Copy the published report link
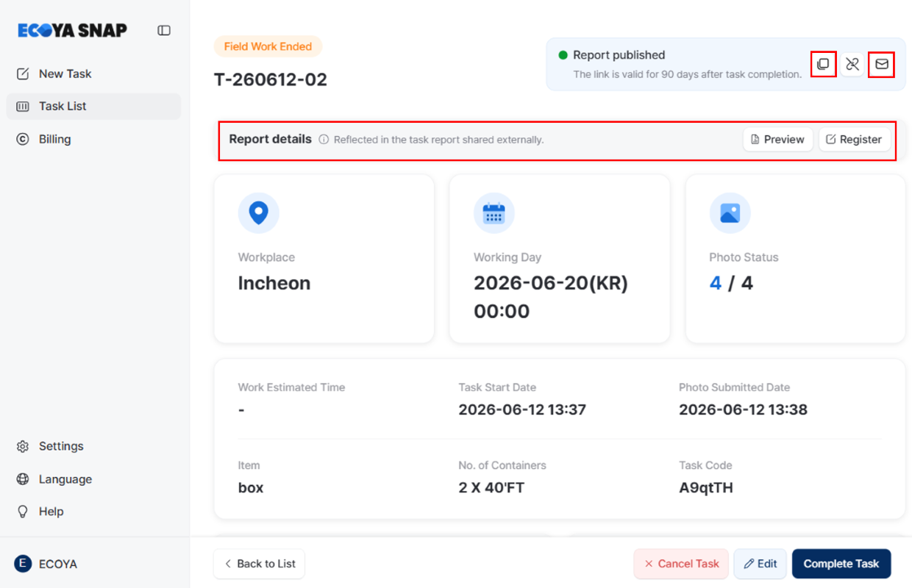 pos(823,64)
